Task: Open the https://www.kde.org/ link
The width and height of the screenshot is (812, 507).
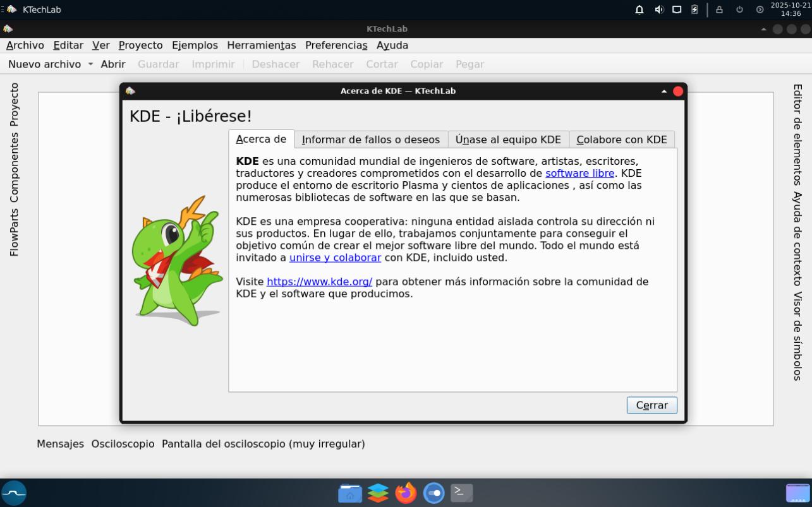Action: 319,282
